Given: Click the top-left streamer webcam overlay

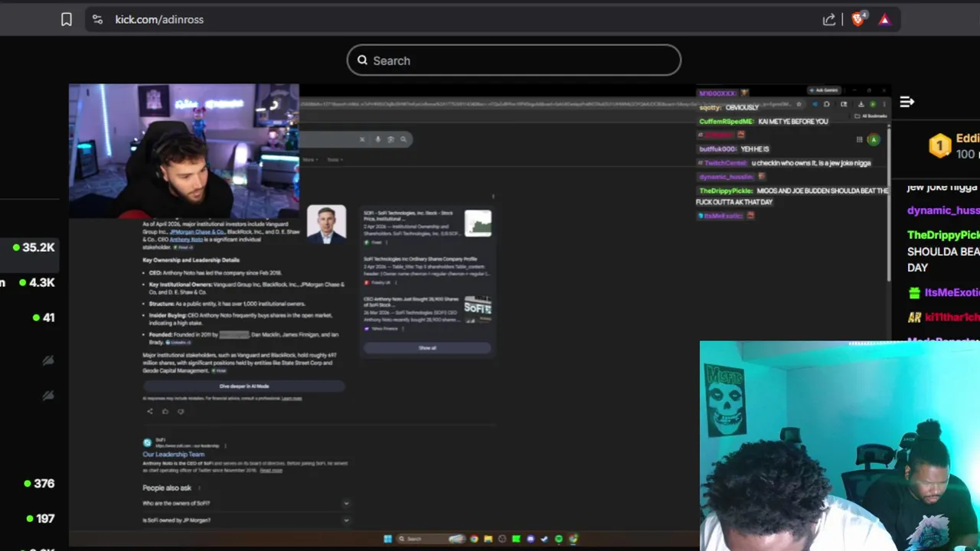Looking at the screenshot, I should [x=184, y=152].
